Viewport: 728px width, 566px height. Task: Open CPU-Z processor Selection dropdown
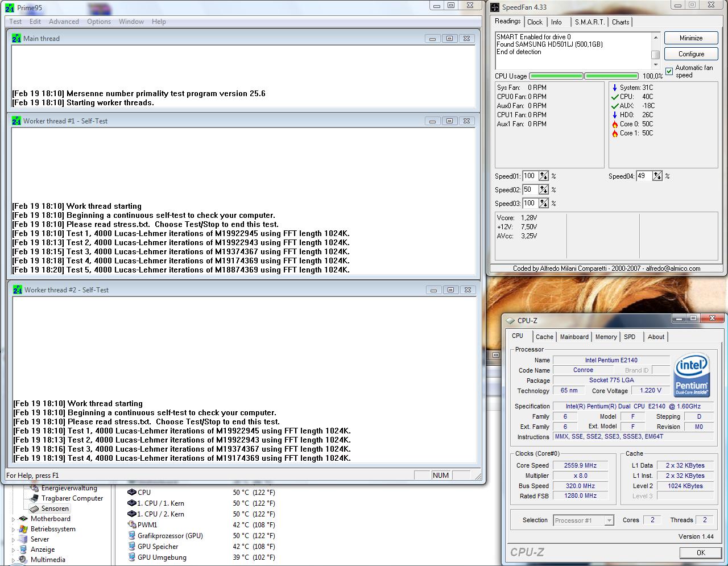[584, 520]
